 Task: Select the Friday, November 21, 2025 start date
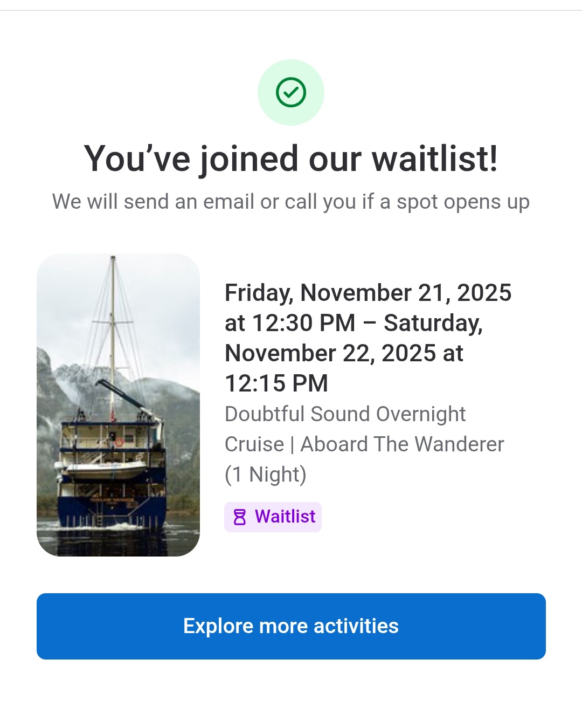[368, 293]
